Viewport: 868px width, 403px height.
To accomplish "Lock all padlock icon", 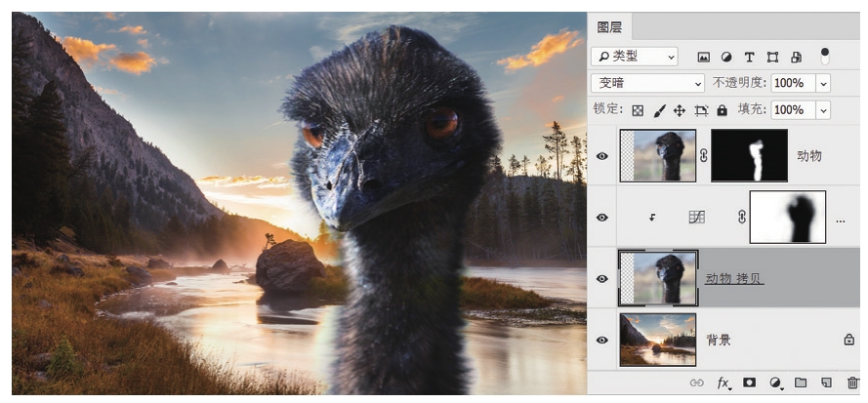I will click(x=722, y=110).
